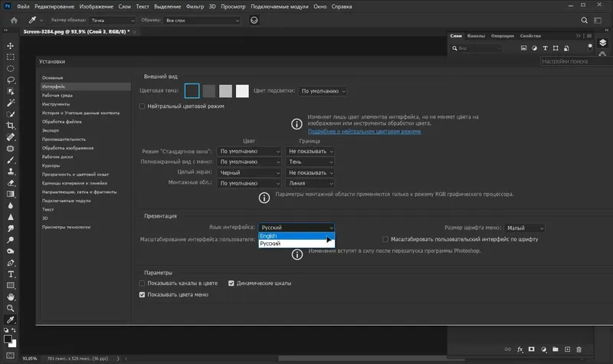Select the Clone Stamp tool

click(11, 171)
